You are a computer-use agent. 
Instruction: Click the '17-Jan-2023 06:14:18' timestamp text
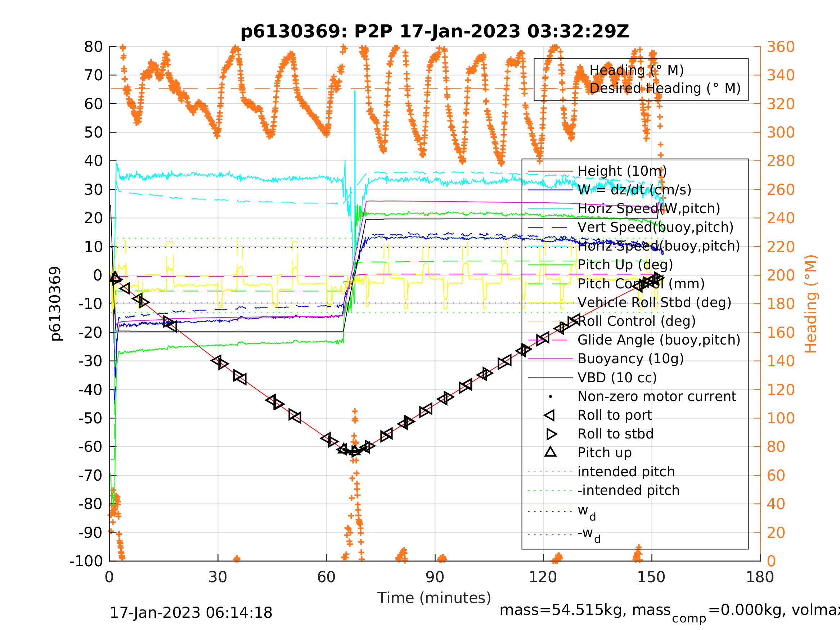190,613
